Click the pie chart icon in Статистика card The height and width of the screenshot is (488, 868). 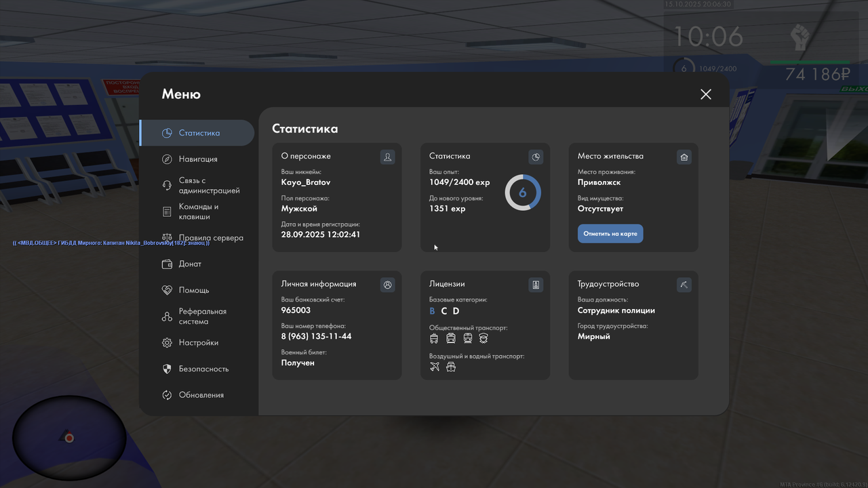click(536, 157)
